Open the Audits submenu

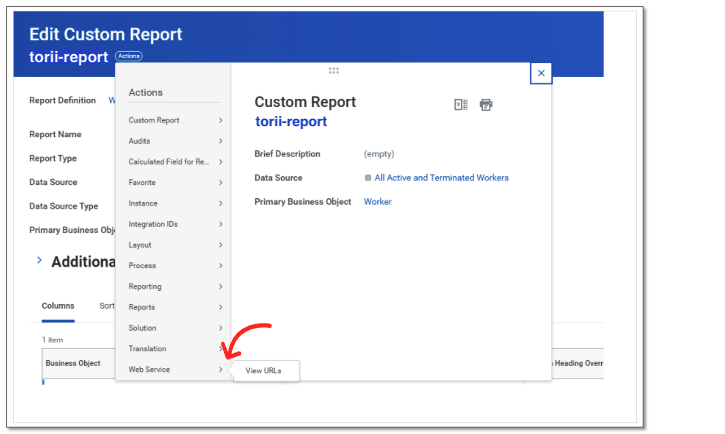(x=175, y=141)
